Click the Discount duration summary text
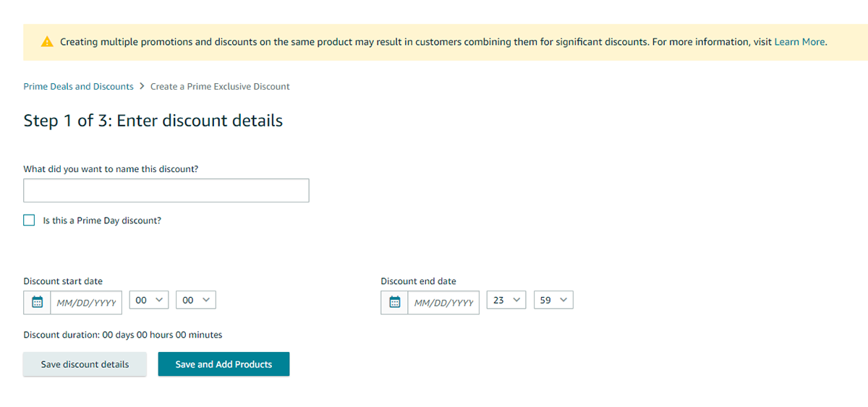The width and height of the screenshot is (868, 407). [x=123, y=335]
